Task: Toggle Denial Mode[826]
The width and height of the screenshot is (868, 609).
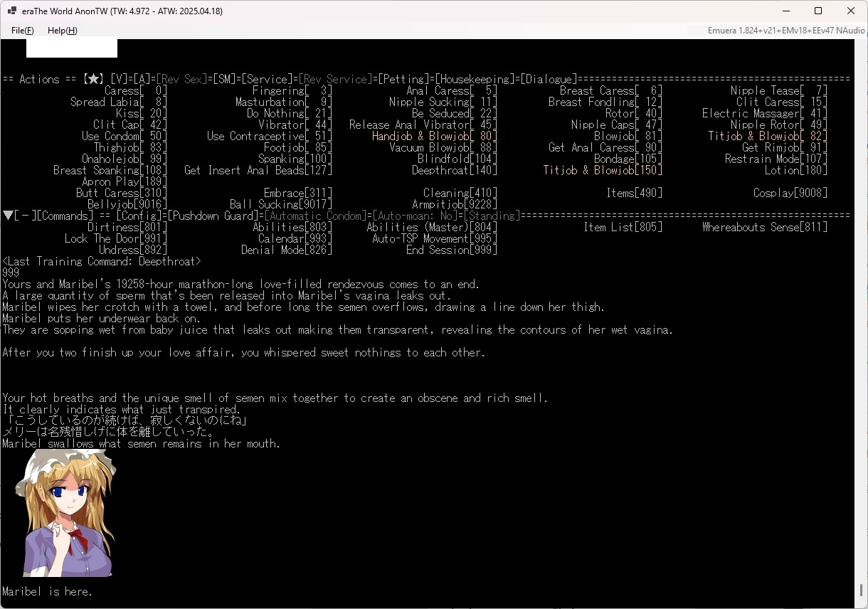Action: 287,250
